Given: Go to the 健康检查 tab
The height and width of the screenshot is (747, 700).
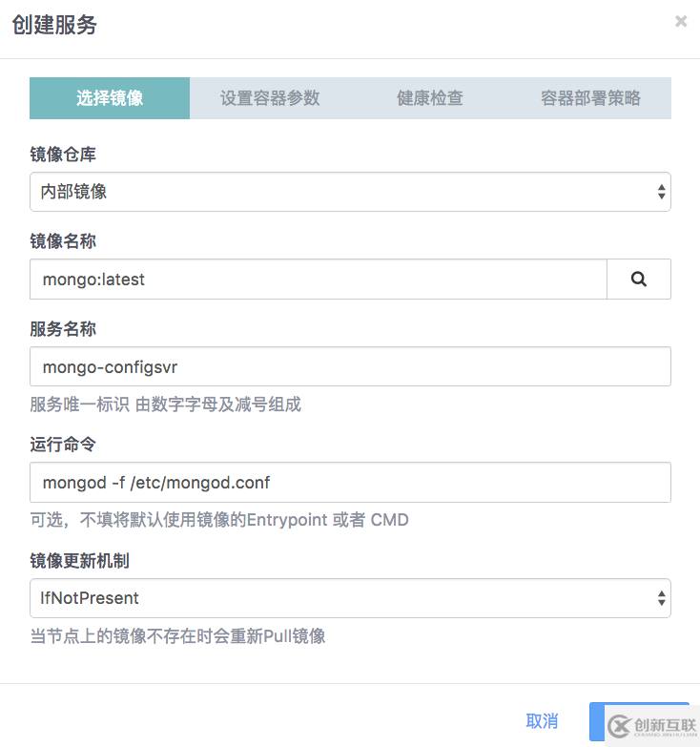Looking at the screenshot, I should pos(430,98).
